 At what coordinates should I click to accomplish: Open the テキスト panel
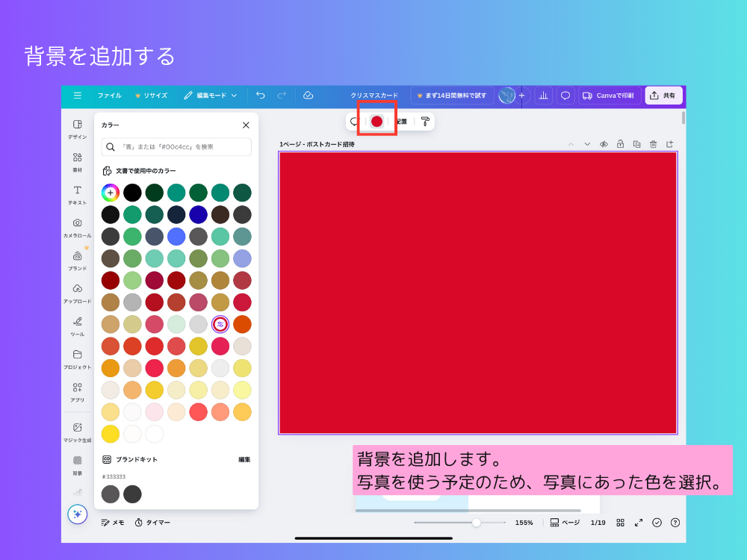click(x=77, y=193)
